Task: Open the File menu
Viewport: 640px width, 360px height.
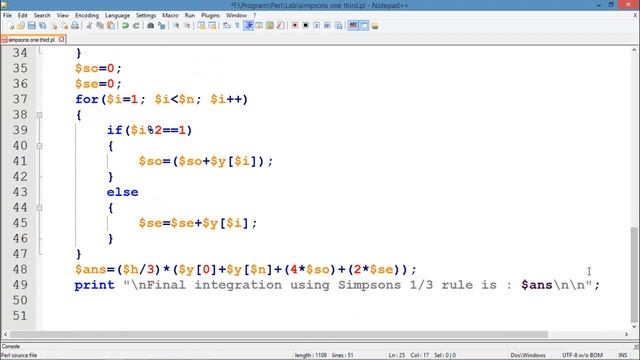Action: pos(7,16)
